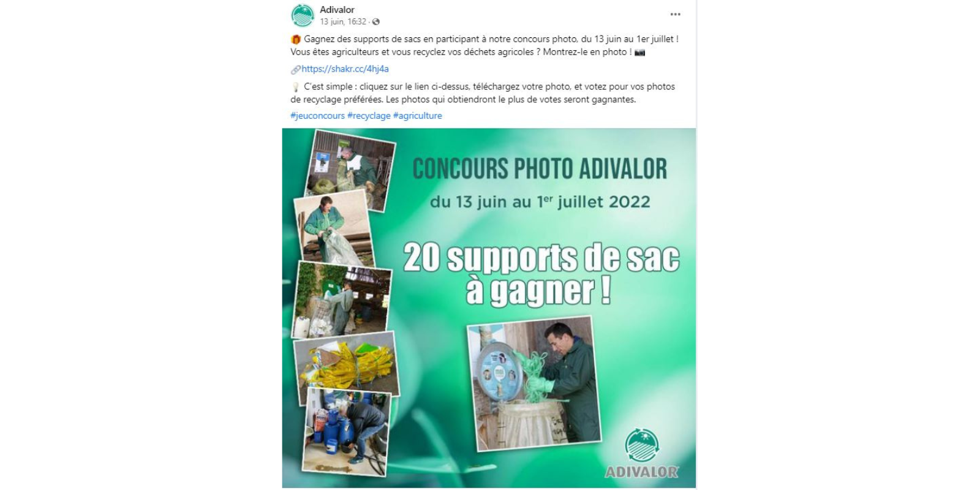Open the Adivalor page name link

pyautogui.click(x=337, y=10)
